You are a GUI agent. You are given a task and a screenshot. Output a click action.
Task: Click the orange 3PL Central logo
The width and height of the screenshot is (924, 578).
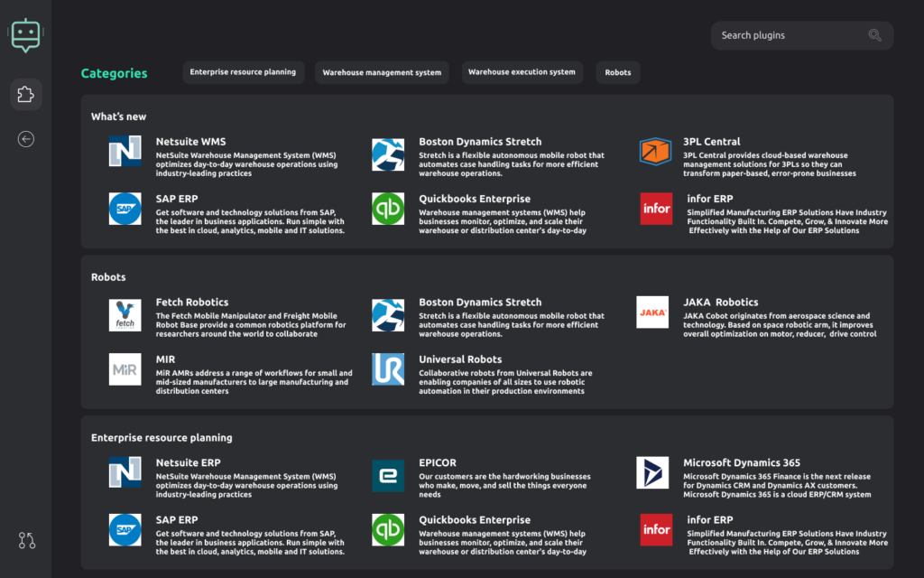coord(655,152)
